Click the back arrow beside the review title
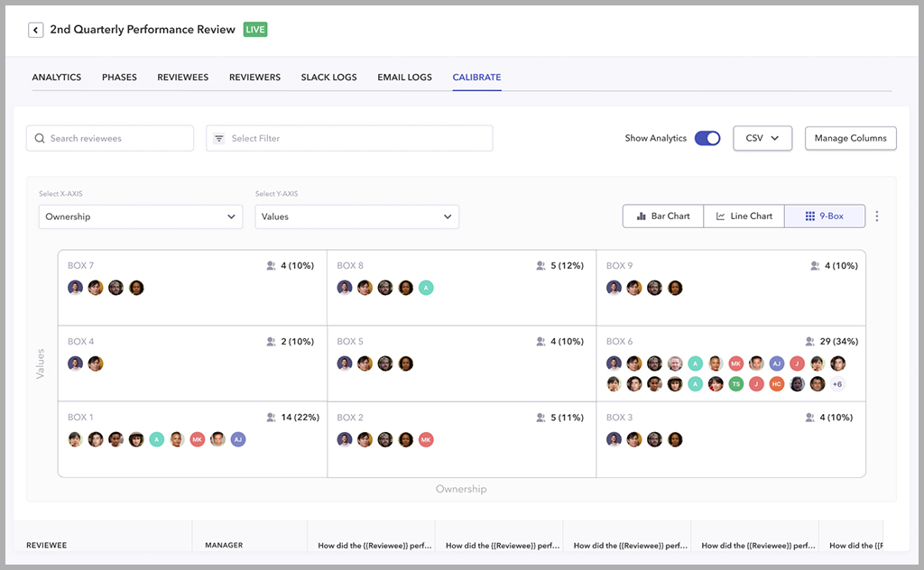This screenshot has height=570, width=924. (x=36, y=30)
